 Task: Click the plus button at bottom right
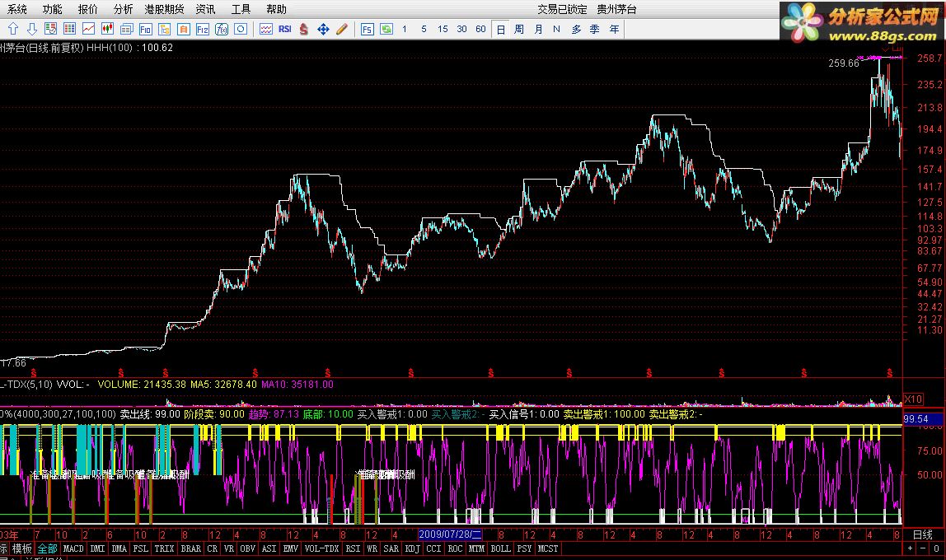[910, 548]
